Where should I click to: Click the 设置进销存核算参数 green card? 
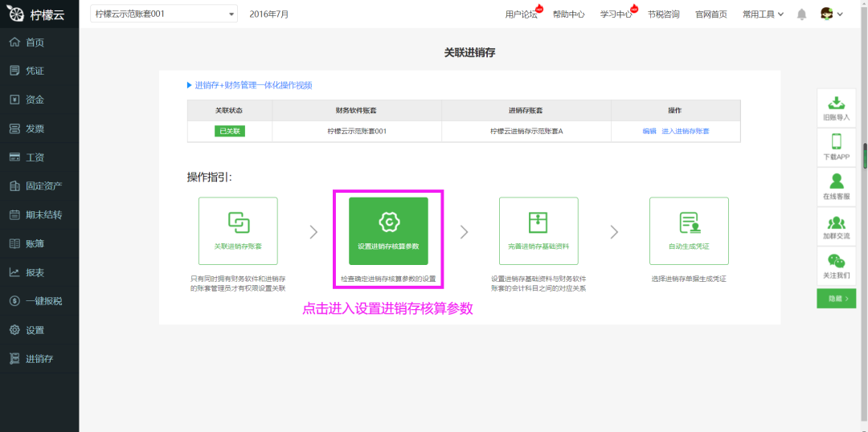(388, 230)
